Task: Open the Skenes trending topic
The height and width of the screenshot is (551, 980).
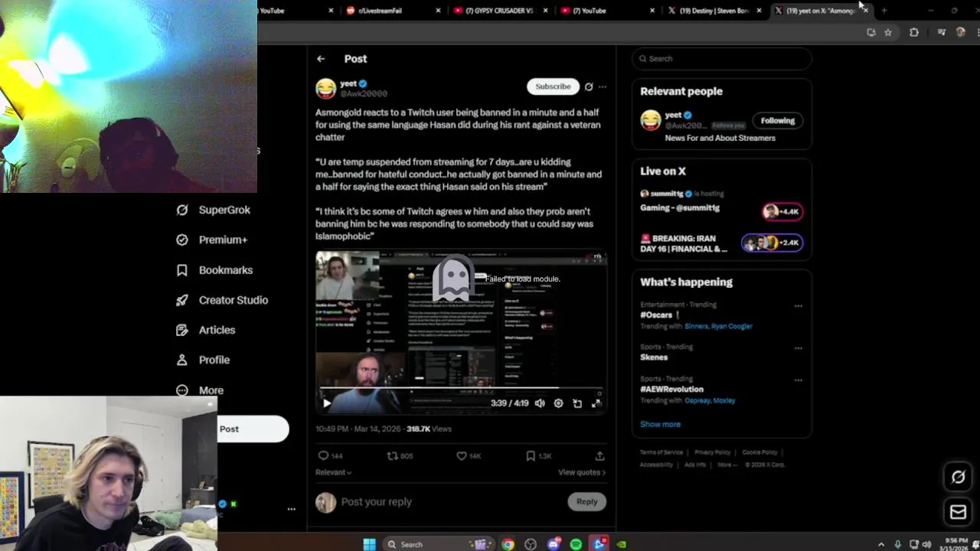Action: point(654,357)
